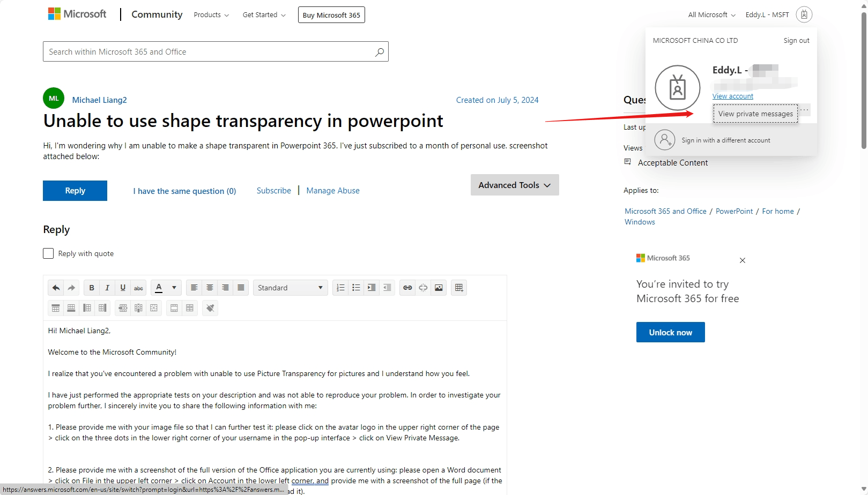Click the Undo arrow in editor toolbar

click(x=56, y=288)
